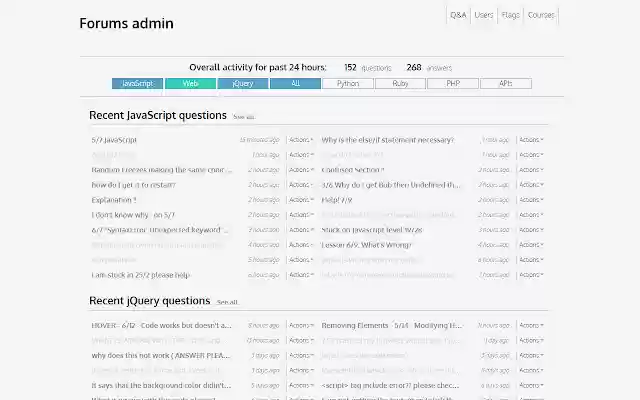The image size is (640, 400).
Task: Toggle the jQuery filter
Action: point(243,83)
